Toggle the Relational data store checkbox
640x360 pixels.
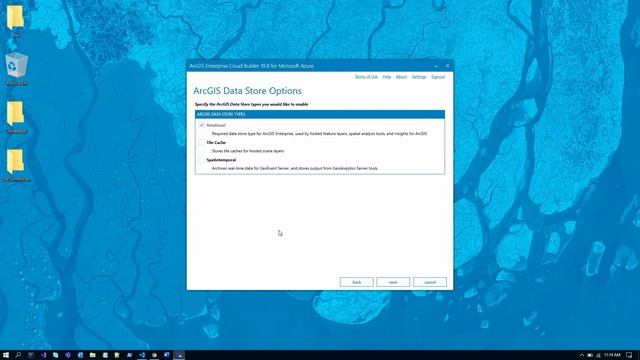tap(202, 125)
